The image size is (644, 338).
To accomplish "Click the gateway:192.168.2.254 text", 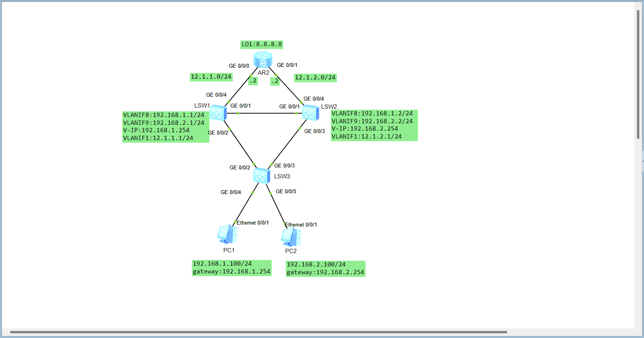I will click(x=326, y=272).
